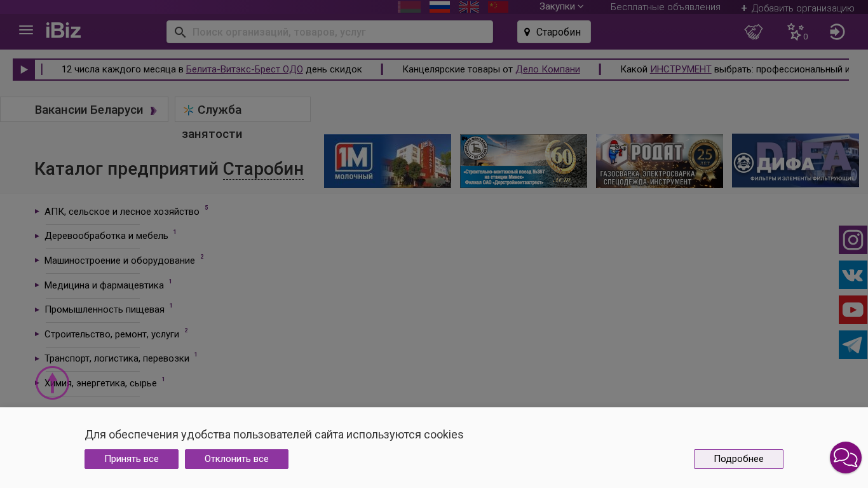Screen dimensions: 868x488
Task: Click Принять все cookies button
Action: coord(132,459)
